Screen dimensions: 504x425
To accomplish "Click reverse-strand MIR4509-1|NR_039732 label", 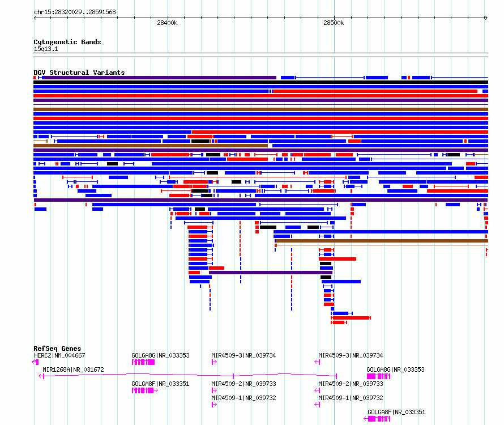I will pyautogui.click(x=351, y=398).
